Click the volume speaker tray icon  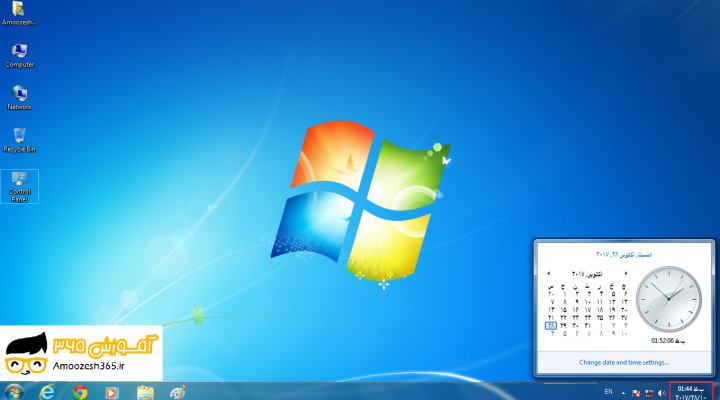click(x=662, y=393)
